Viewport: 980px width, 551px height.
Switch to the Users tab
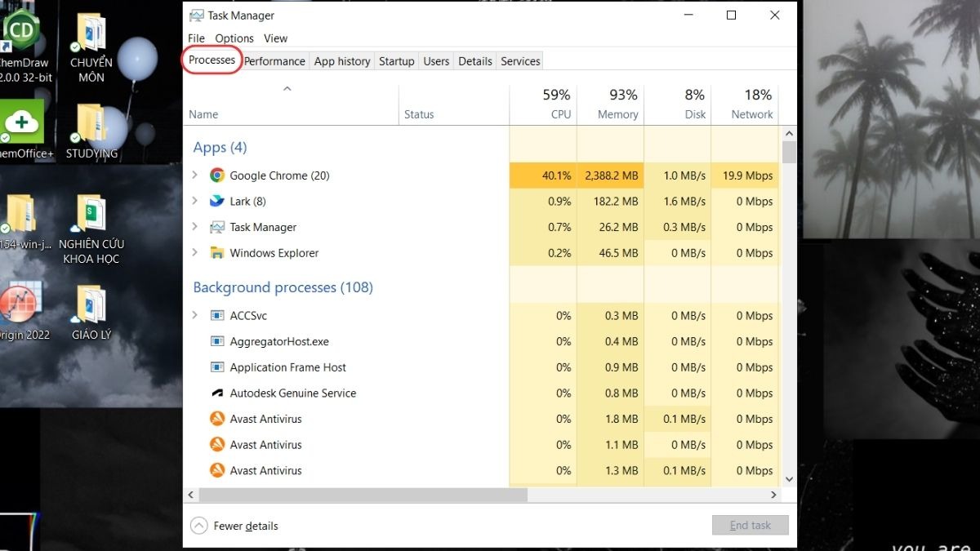click(436, 61)
